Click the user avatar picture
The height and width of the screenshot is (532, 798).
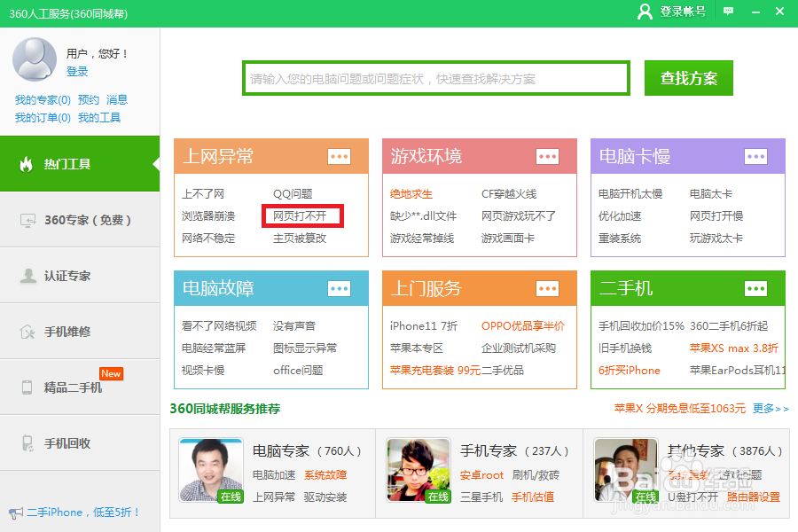(35, 59)
